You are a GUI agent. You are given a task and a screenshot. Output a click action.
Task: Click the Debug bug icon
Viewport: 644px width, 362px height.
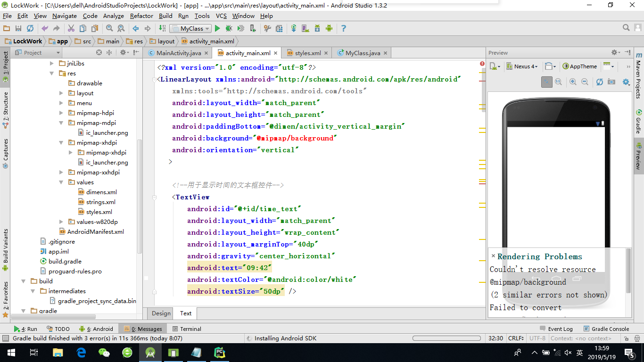pyautogui.click(x=229, y=29)
